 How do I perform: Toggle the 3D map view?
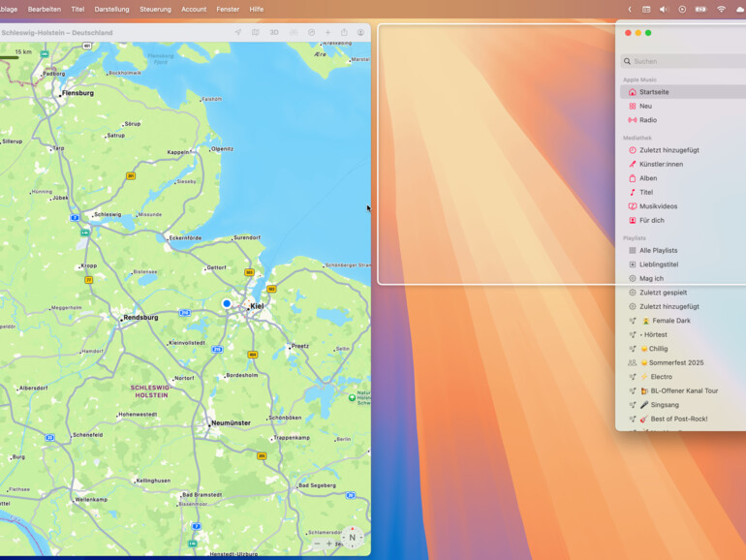[274, 32]
